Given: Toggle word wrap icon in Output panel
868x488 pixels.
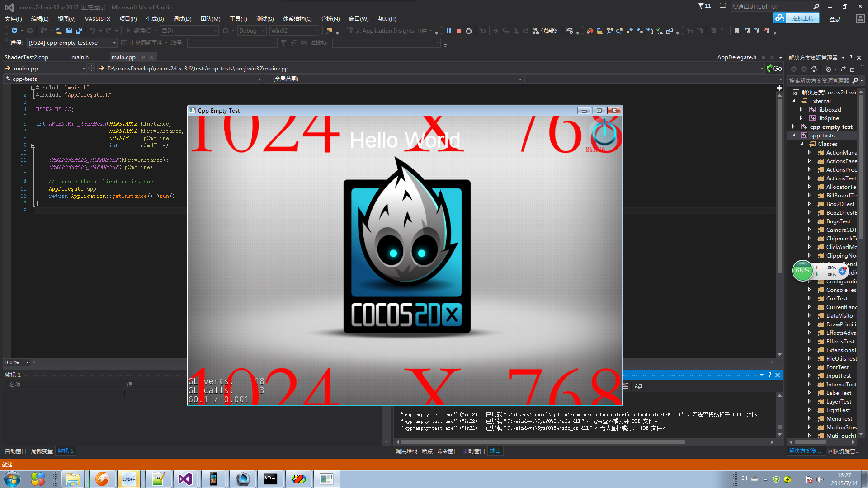Looking at the screenshot, I should pyautogui.click(x=638, y=386).
